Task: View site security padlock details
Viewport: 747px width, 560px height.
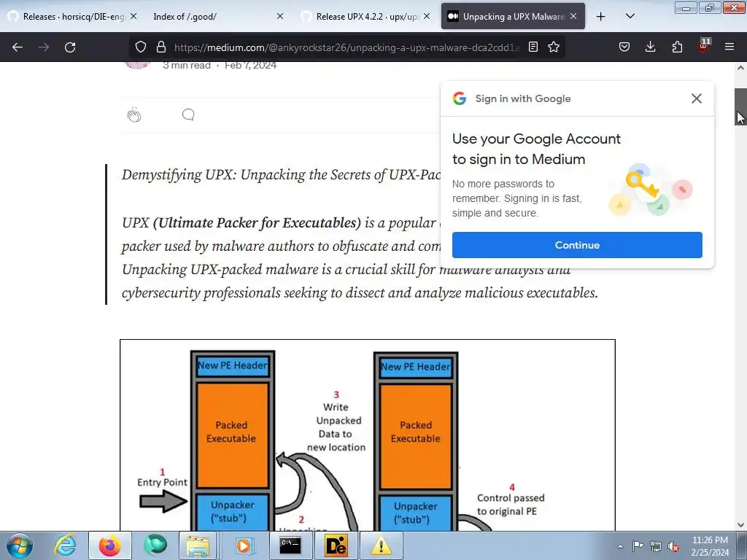Action: tap(161, 47)
